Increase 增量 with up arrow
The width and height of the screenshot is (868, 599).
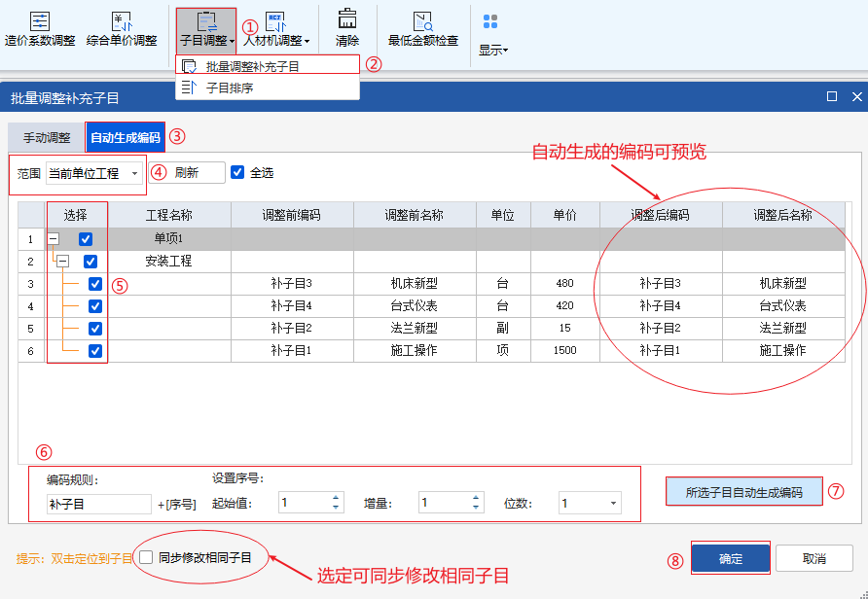[476, 498]
